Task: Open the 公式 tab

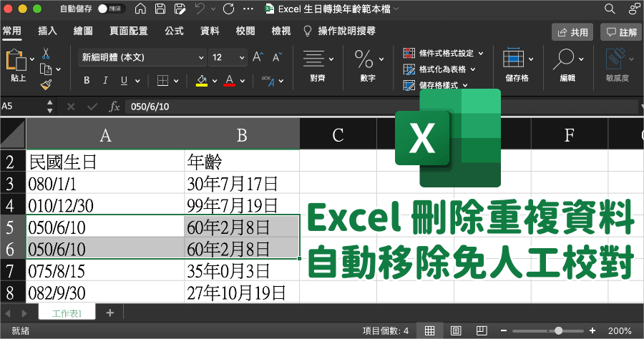Action: coord(174,31)
